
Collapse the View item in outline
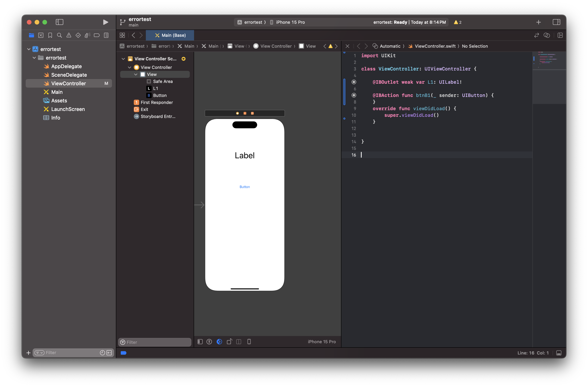click(136, 74)
